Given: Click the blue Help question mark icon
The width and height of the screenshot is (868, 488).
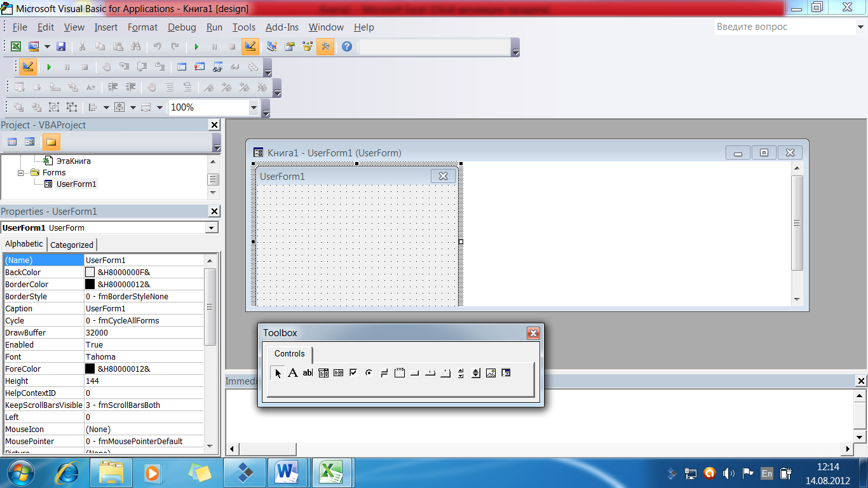Looking at the screenshot, I should click(x=346, y=46).
